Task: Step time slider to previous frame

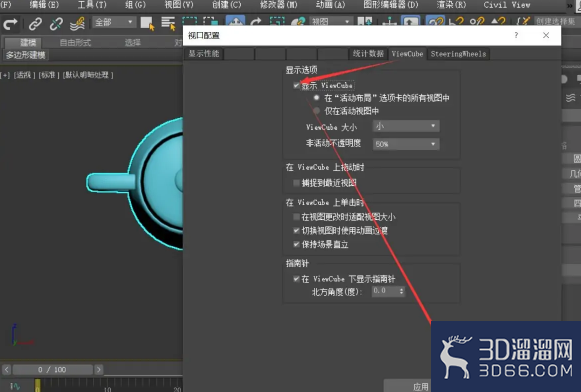Action: pos(7,369)
